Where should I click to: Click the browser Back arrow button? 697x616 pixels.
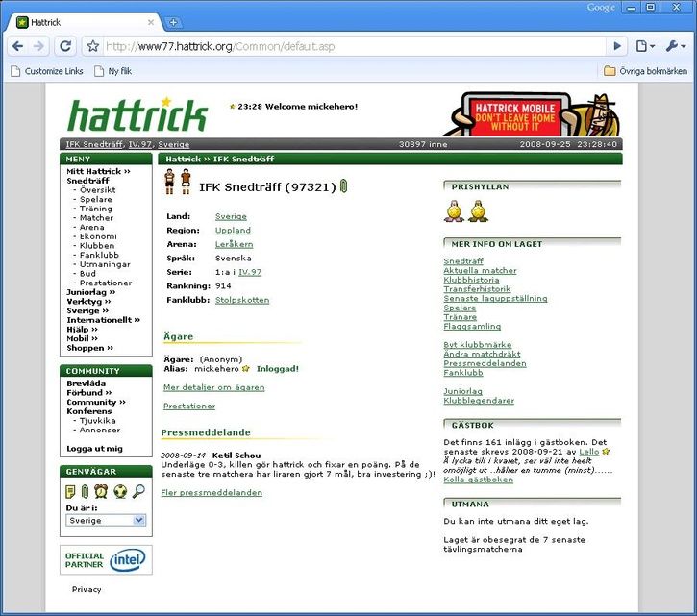(x=17, y=46)
